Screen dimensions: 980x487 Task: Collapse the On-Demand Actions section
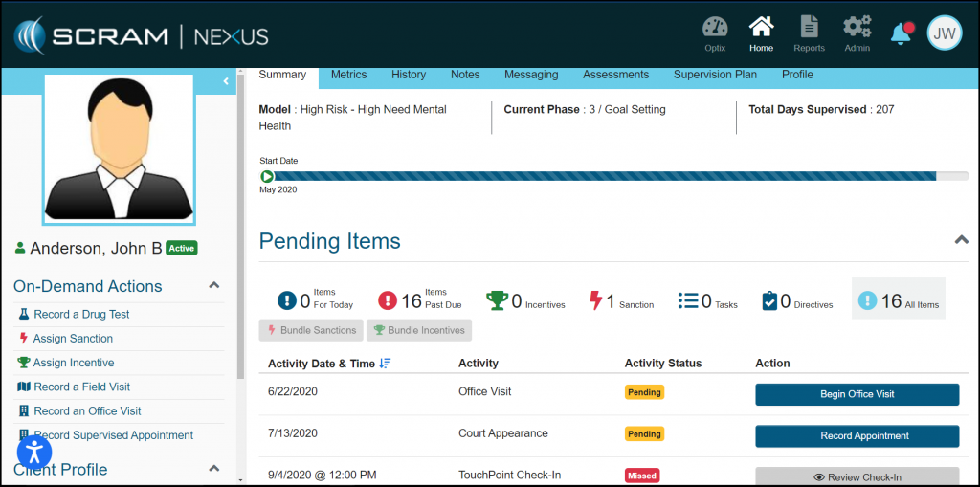[214, 285]
